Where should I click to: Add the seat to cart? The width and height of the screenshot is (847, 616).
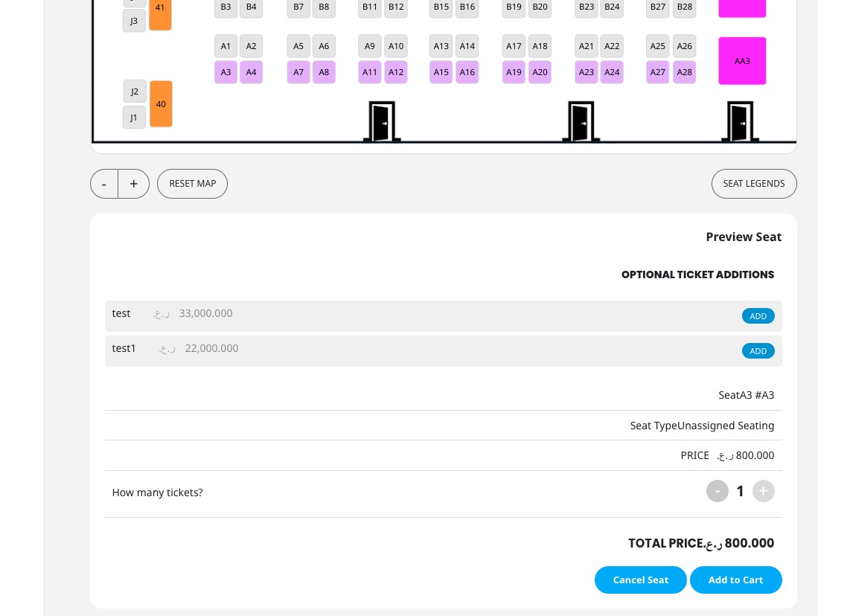click(x=735, y=580)
